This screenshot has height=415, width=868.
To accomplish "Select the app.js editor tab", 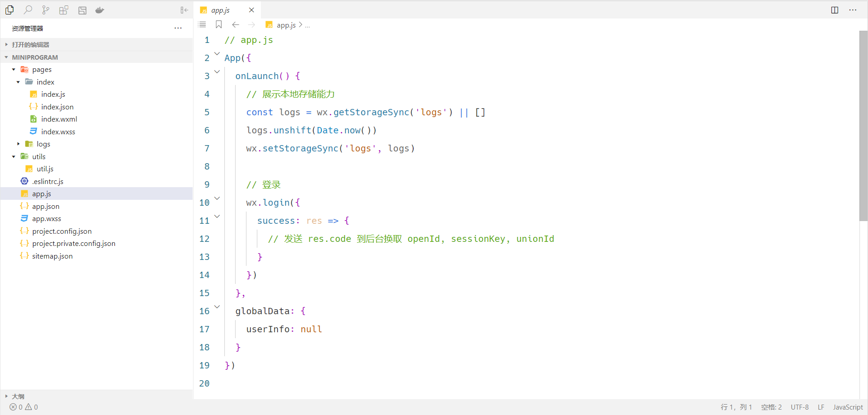I will [227, 10].
